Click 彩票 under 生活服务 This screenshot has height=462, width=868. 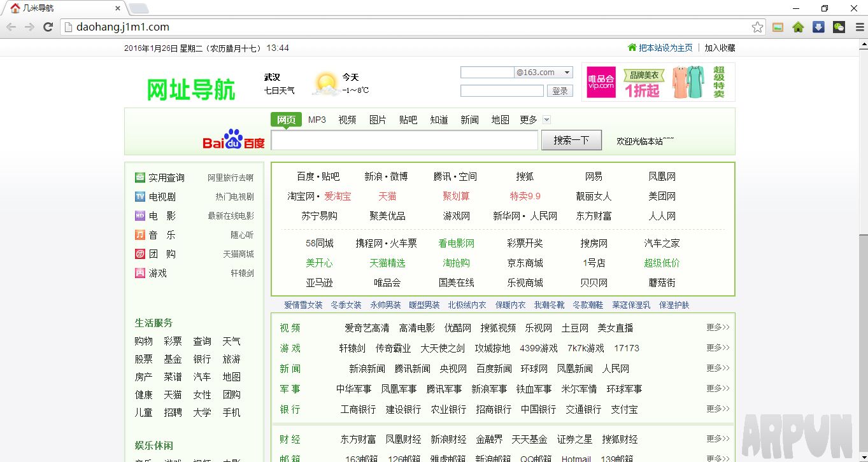pos(173,341)
